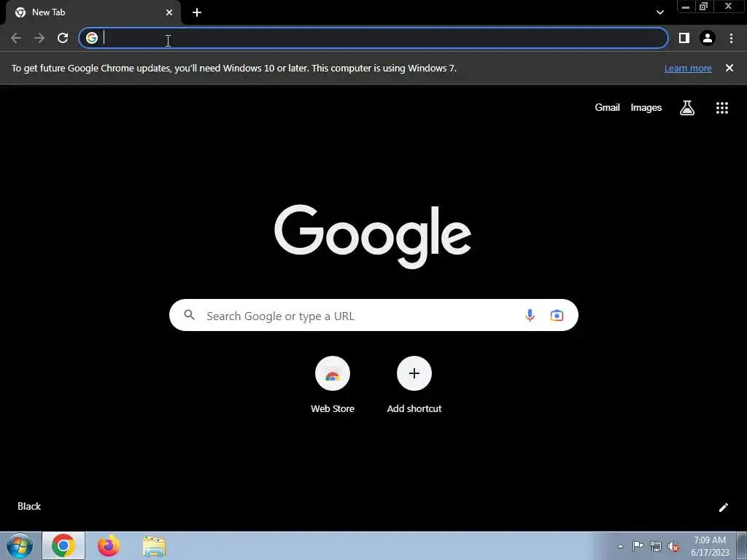Click the network tray icon

656,546
